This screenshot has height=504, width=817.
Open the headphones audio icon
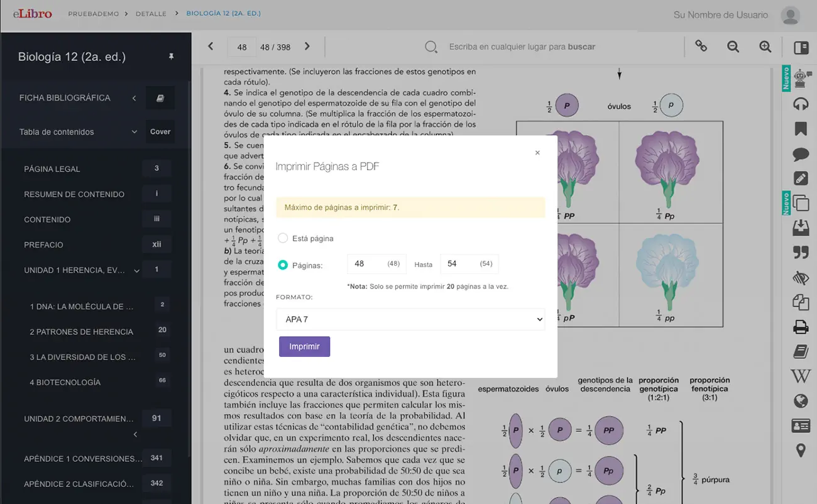coord(801,104)
